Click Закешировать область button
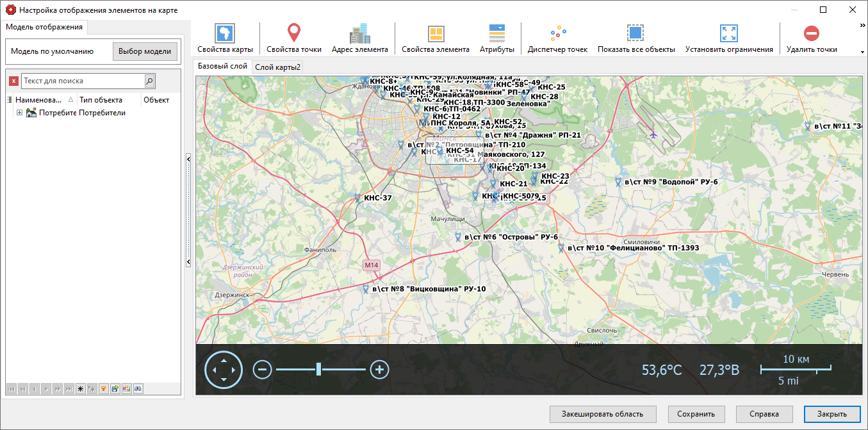The height and width of the screenshot is (430, 868). click(603, 414)
